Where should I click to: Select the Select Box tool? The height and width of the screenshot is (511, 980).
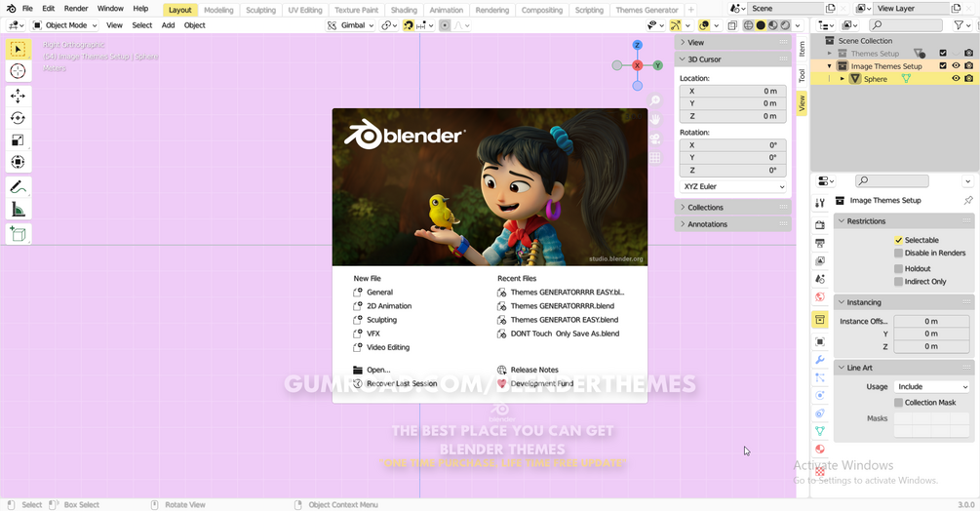19,50
